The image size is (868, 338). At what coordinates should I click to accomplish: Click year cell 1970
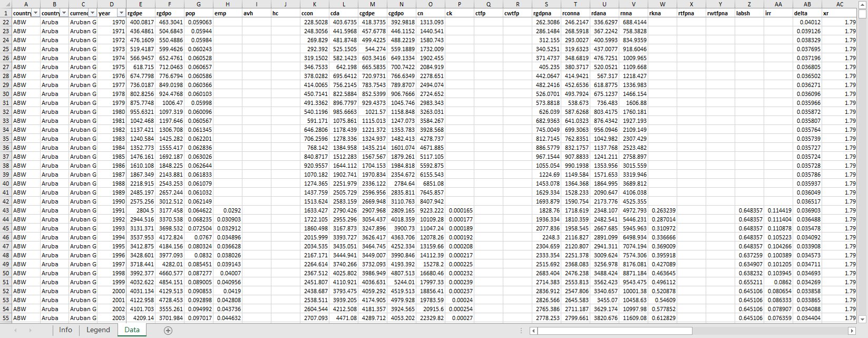(112, 22)
